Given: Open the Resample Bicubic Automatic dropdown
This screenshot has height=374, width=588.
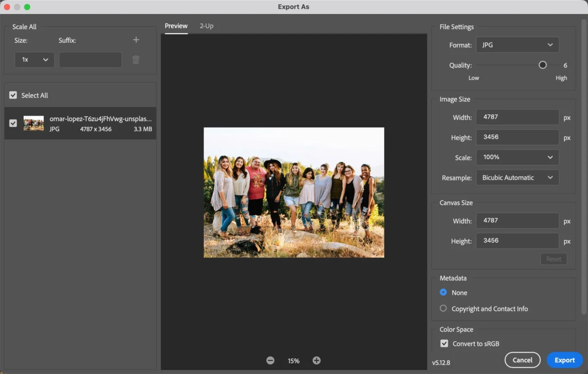Looking at the screenshot, I should tap(517, 178).
